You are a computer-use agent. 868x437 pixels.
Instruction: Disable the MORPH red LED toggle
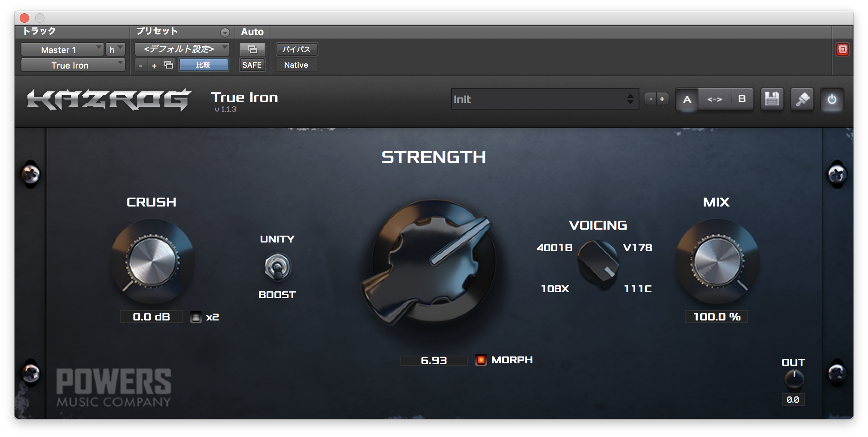[x=481, y=360]
